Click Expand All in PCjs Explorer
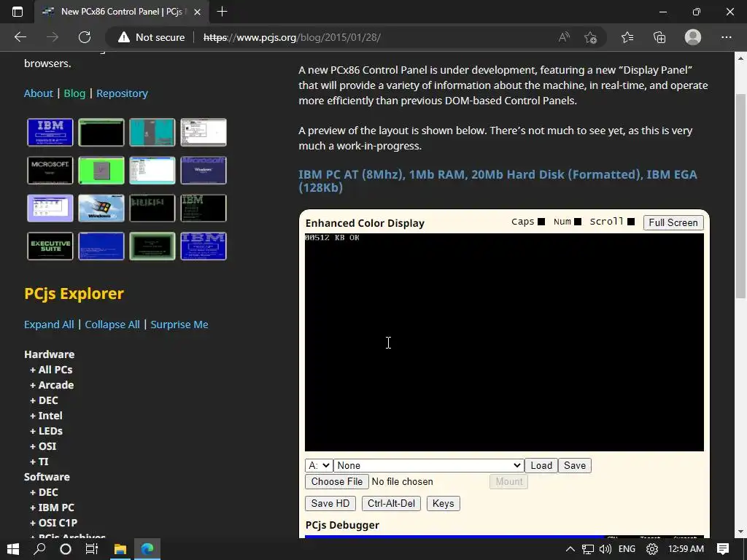747x560 pixels. [49, 324]
